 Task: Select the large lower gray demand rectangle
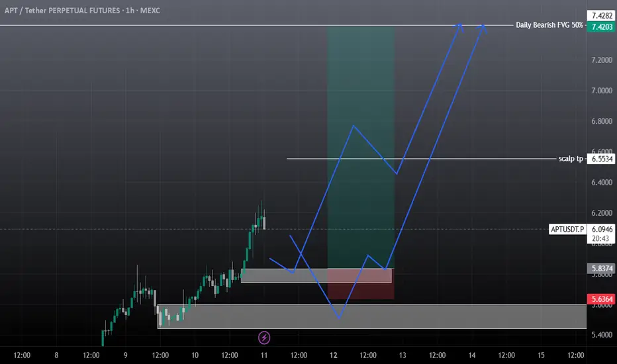[372, 316]
